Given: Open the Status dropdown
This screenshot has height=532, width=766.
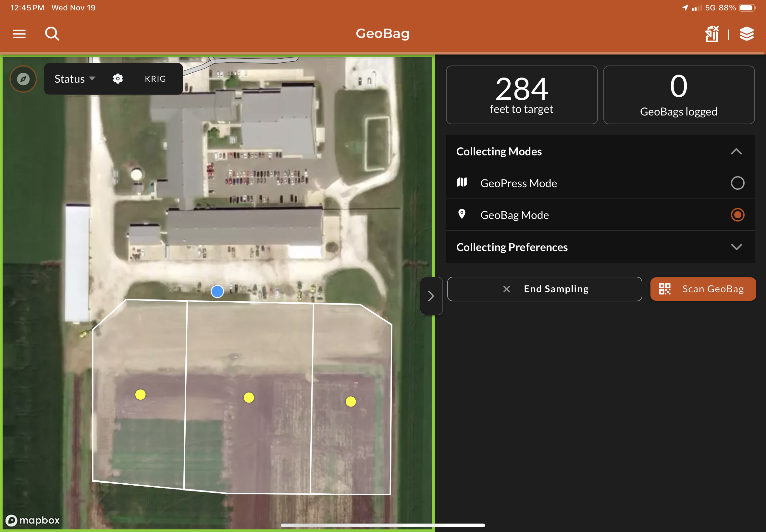Looking at the screenshot, I should pyautogui.click(x=75, y=79).
